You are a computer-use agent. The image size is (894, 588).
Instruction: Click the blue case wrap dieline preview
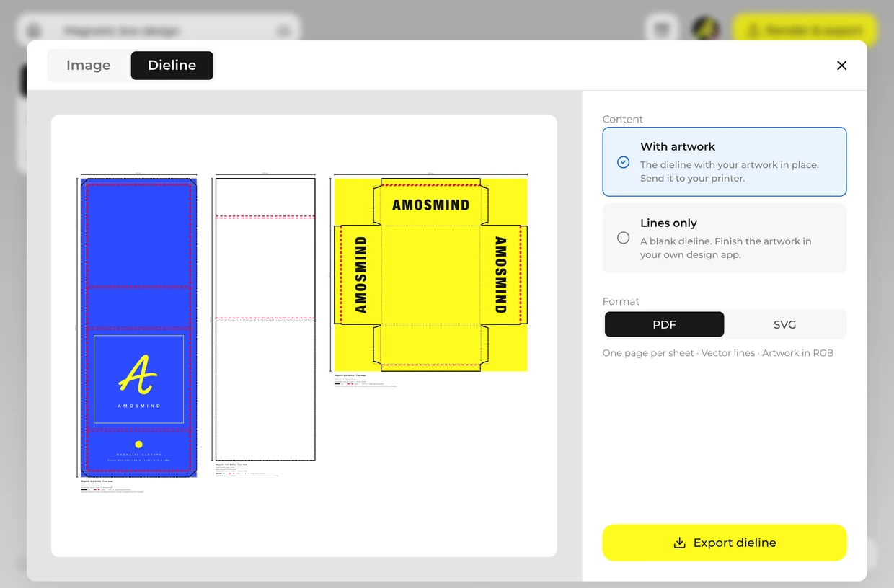click(x=138, y=327)
